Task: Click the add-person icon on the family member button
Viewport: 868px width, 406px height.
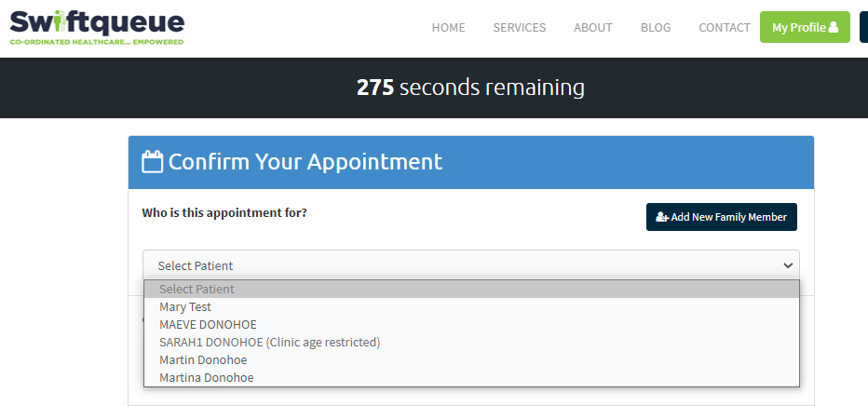Action: (662, 217)
